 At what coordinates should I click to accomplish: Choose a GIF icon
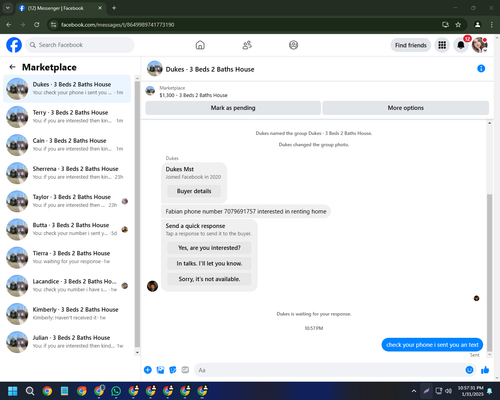click(185, 370)
